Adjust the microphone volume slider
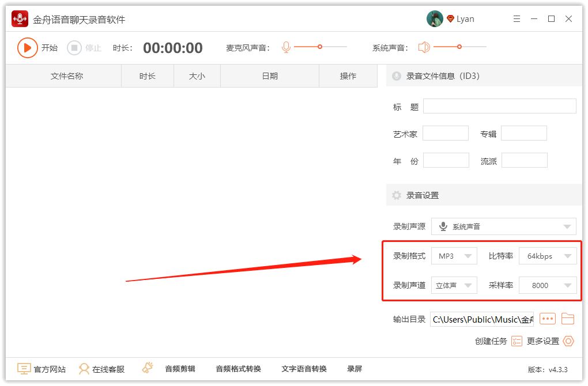This screenshot has height=386, width=588. point(320,47)
